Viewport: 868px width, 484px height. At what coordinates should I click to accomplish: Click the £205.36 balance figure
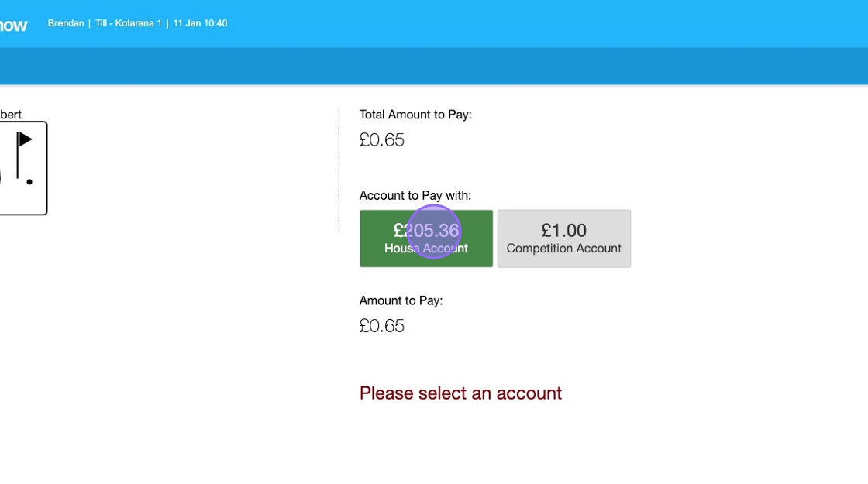point(425,230)
